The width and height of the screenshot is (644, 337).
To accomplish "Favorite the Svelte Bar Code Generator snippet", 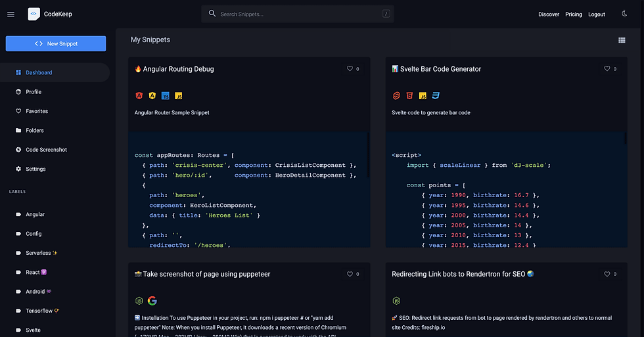I will (607, 68).
